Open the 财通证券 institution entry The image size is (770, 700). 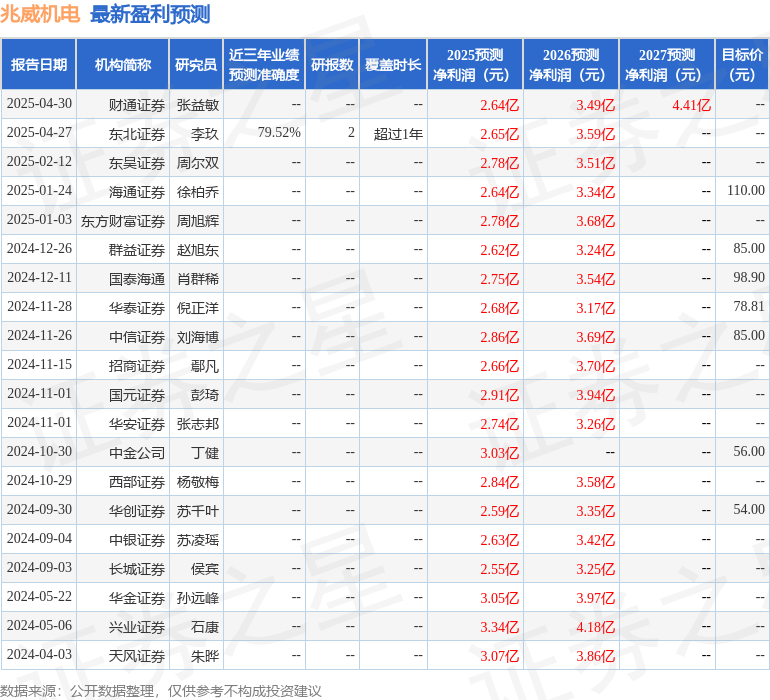point(137,104)
